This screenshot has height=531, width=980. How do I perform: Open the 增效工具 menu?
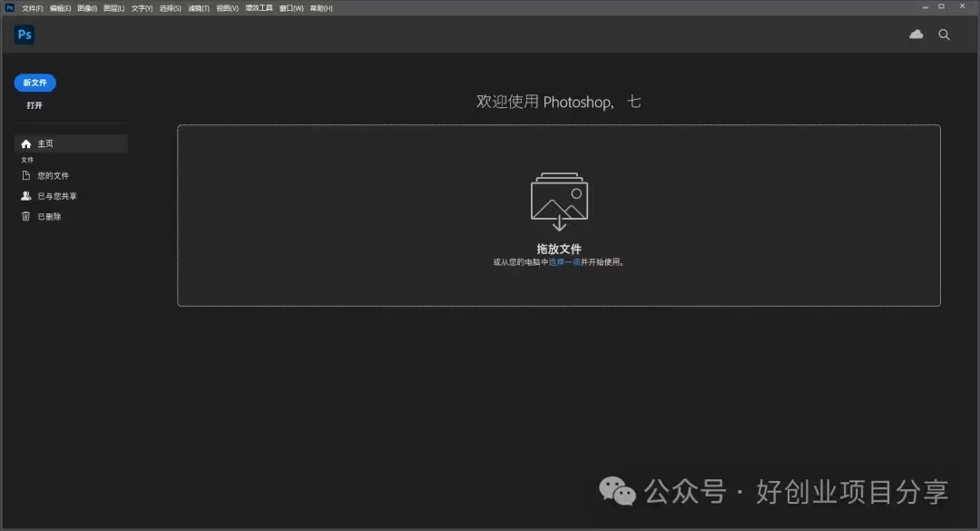click(259, 8)
